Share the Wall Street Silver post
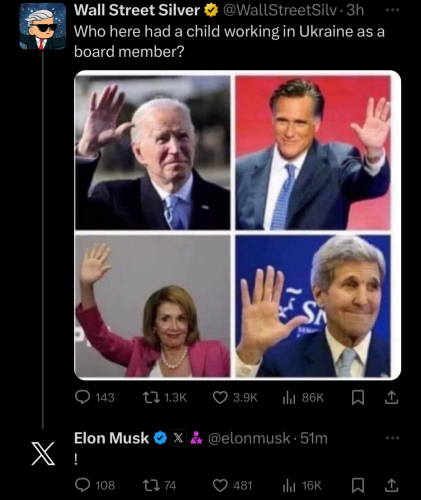The width and height of the screenshot is (421, 500). 391,398
